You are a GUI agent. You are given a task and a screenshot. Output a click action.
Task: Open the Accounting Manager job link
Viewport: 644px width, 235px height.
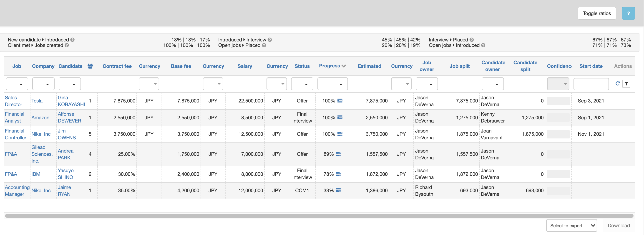[x=17, y=191]
